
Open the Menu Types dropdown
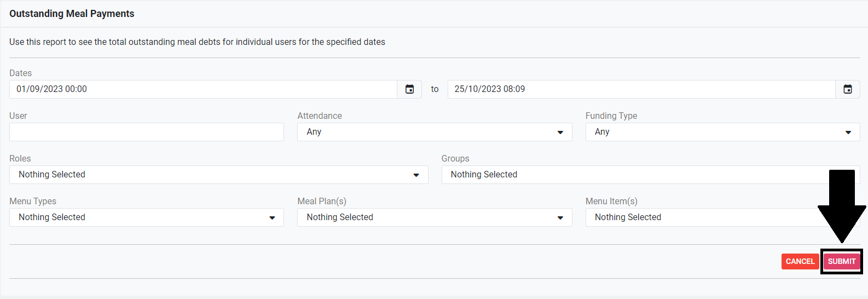146,217
